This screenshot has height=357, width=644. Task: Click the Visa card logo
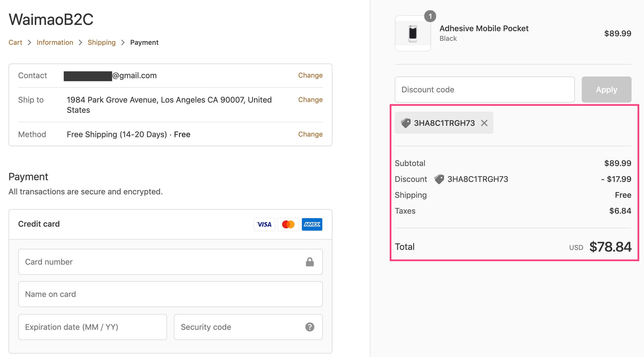click(x=264, y=224)
